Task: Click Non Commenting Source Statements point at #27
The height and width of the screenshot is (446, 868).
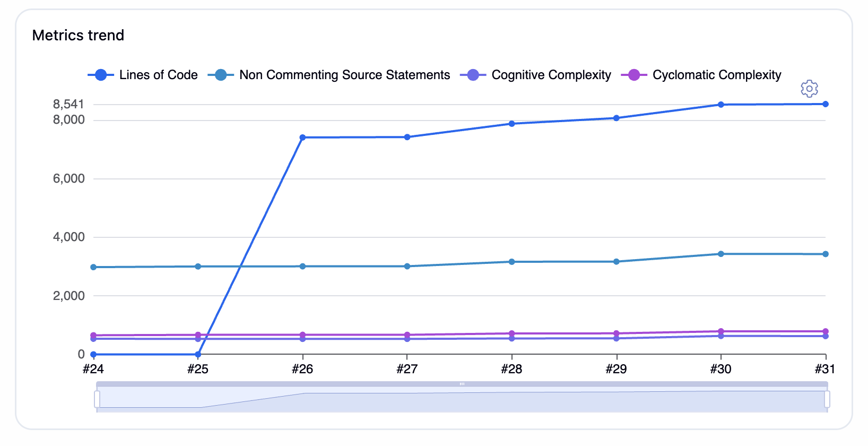Action: (407, 266)
